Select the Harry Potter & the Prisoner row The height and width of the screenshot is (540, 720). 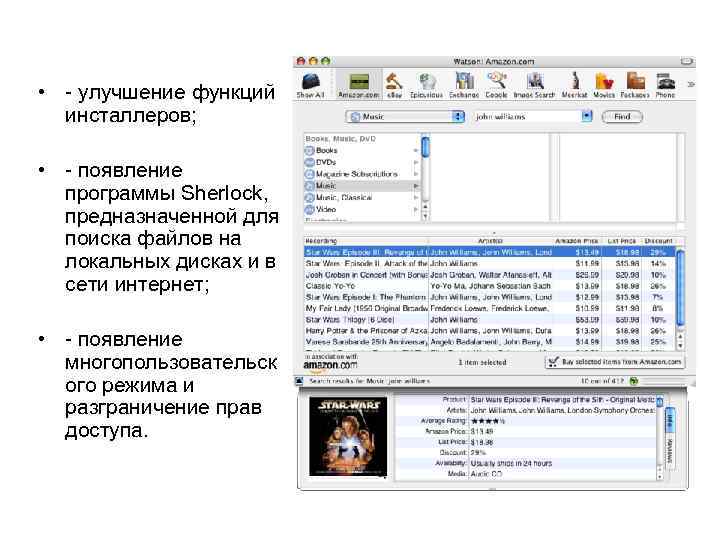click(x=489, y=331)
